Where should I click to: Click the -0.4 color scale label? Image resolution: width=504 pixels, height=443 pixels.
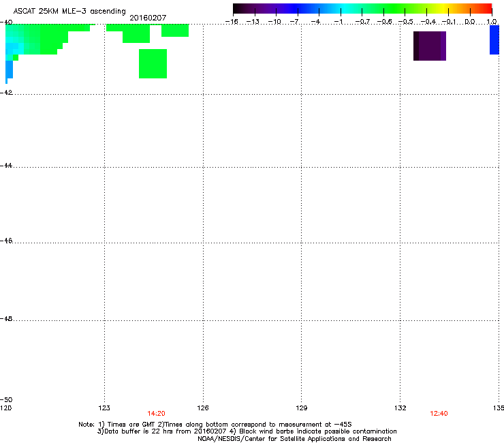(428, 22)
